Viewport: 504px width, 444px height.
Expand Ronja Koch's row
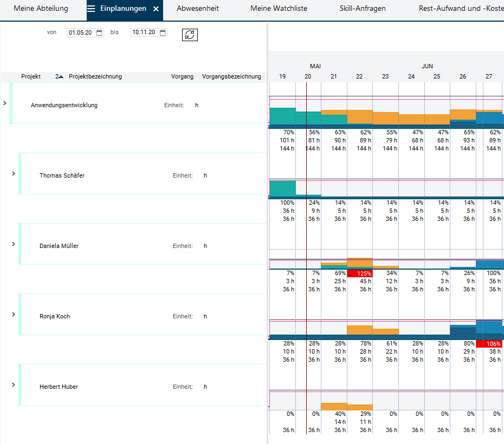point(14,314)
